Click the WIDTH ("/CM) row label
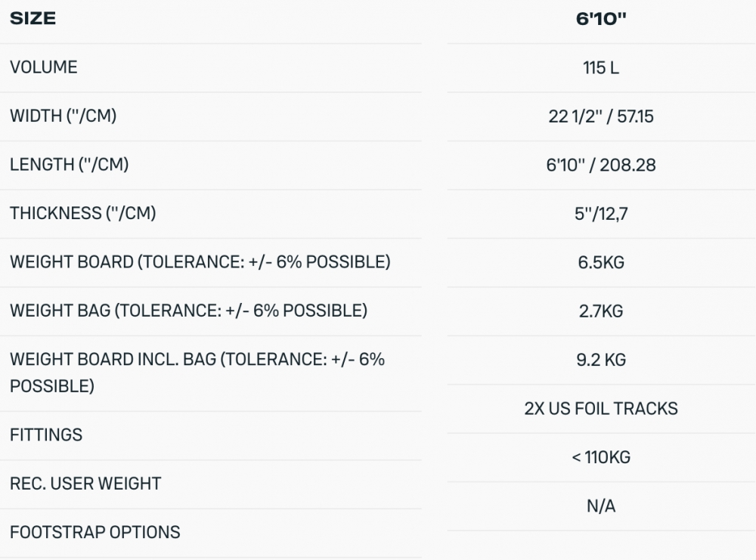The height and width of the screenshot is (560, 756). point(64,116)
